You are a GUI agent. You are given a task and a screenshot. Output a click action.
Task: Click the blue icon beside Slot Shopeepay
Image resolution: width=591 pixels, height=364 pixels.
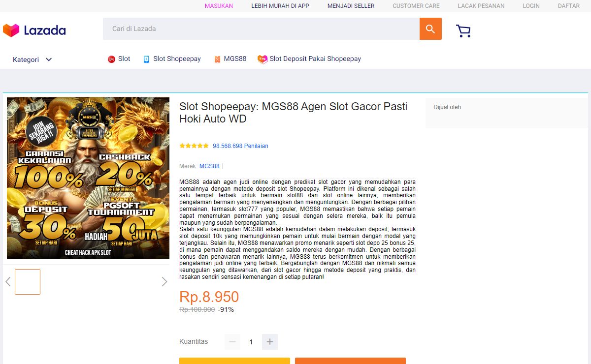146,59
